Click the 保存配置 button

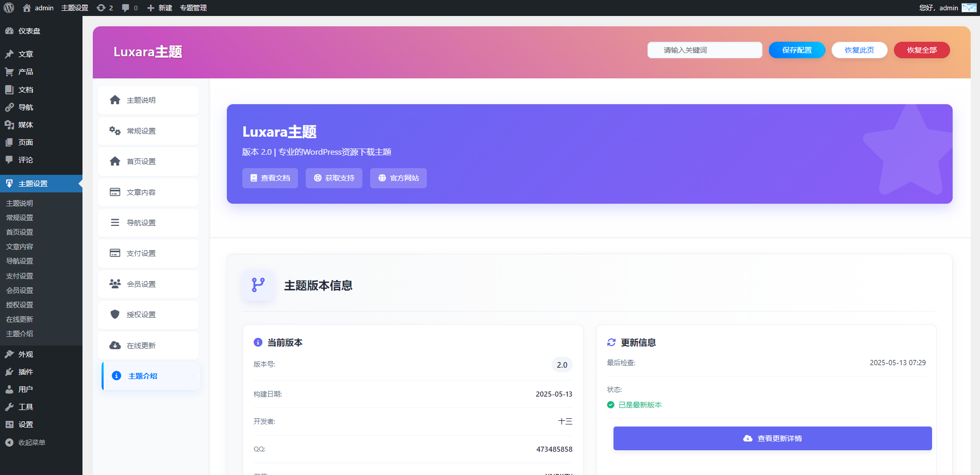tap(796, 50)
